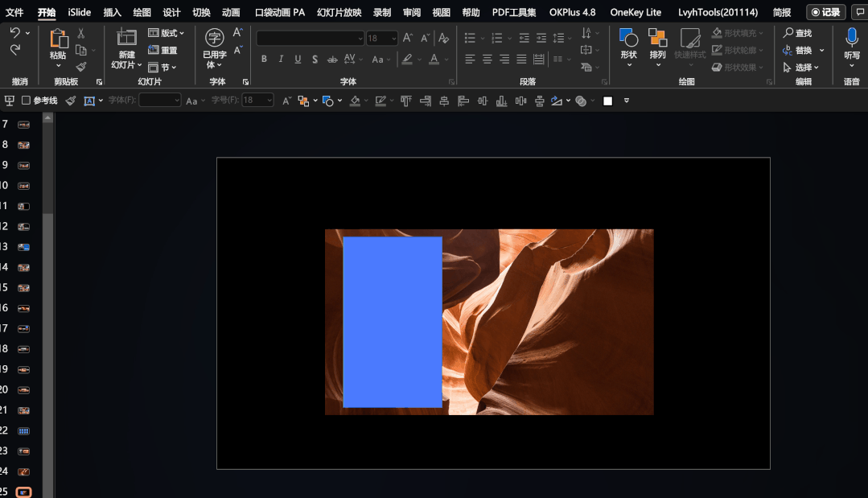Toggle Bold formatting
Viewport: 868px width, 498px height.
click(264, 59)
